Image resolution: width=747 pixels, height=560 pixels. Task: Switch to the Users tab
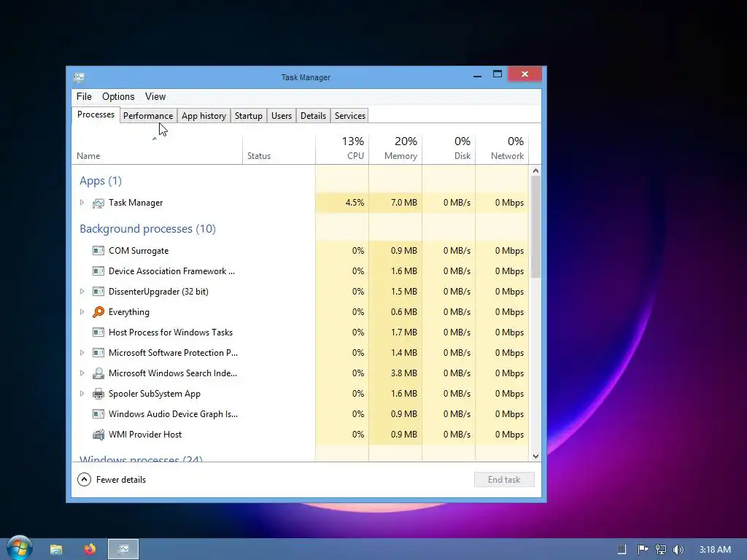pyautogui.click(x=282, y=116)
